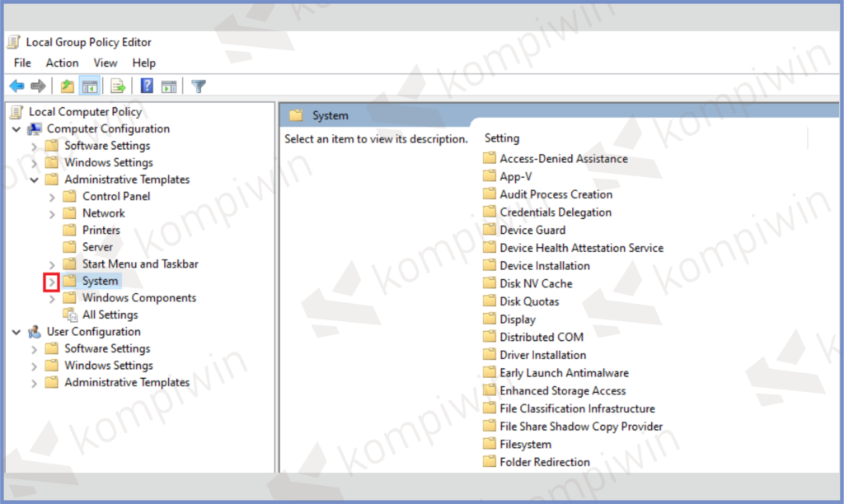
Task: Select All Settings in the tree
Action: click(x=110, y=315)
